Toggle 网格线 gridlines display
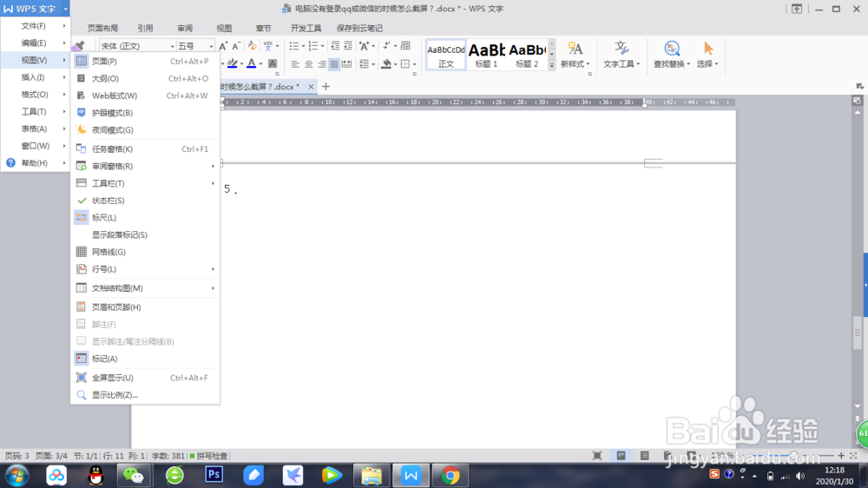 click(x=145, y=252)
